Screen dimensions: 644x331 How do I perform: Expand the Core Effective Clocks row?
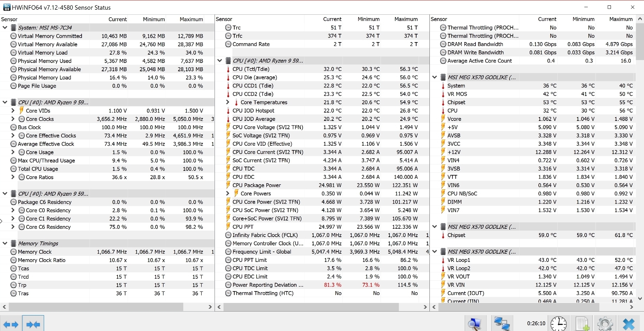[13, 136]
